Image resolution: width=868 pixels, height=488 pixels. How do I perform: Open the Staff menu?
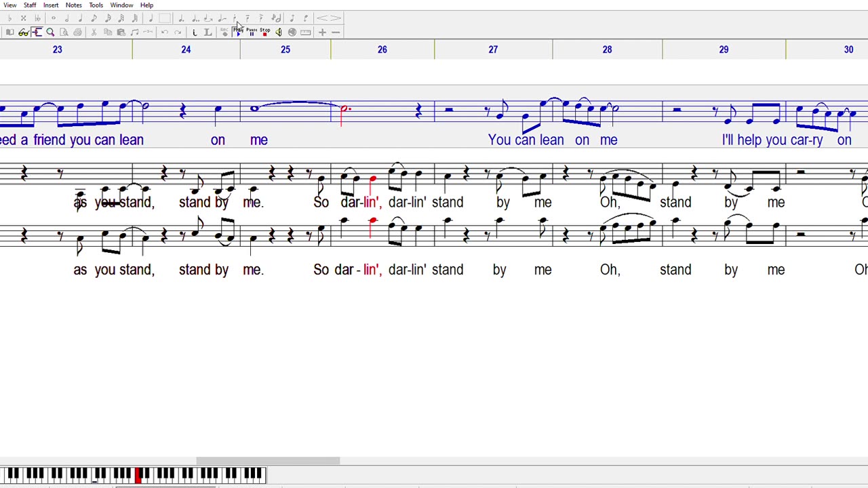[x=30, y=5]
